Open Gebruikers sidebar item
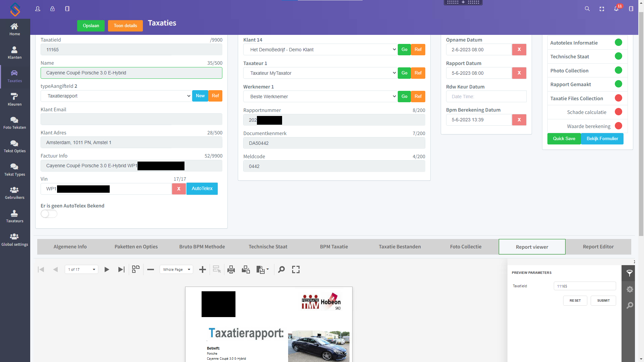644x362 pixels. (15, 193)
